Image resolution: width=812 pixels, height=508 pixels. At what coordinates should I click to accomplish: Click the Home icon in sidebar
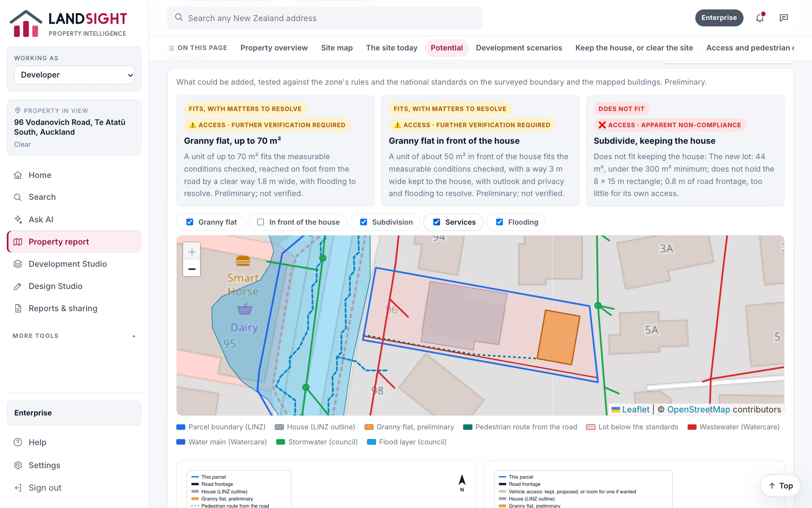click(x=18, y=175)
